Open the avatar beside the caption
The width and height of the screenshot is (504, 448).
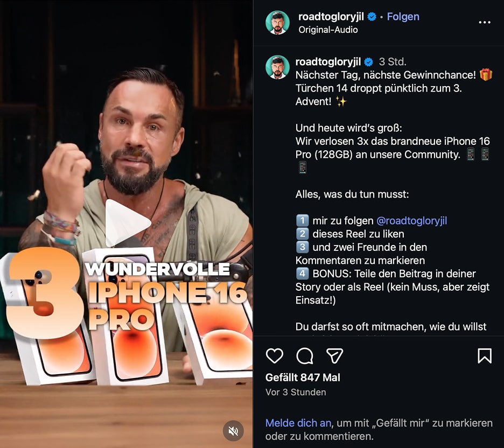click(277, 67)
